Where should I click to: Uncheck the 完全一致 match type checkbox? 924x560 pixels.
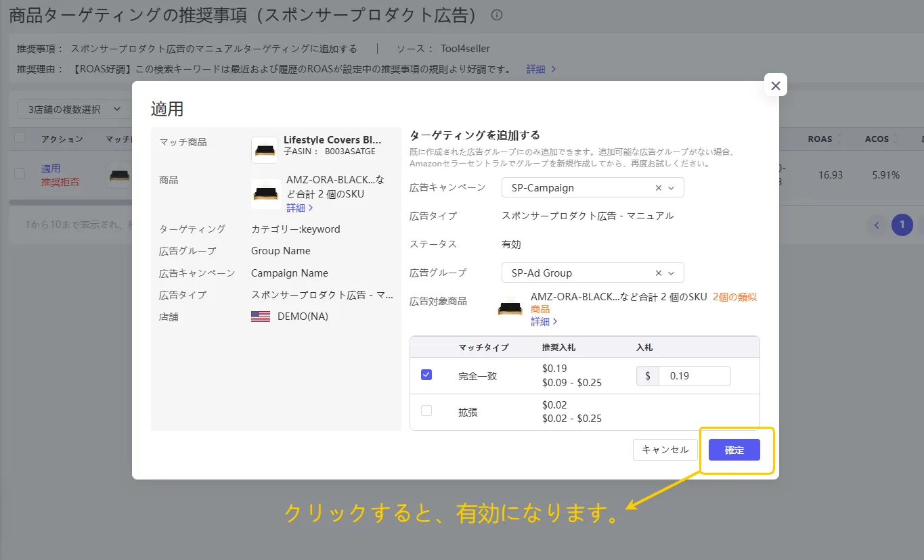click(426, 375)
